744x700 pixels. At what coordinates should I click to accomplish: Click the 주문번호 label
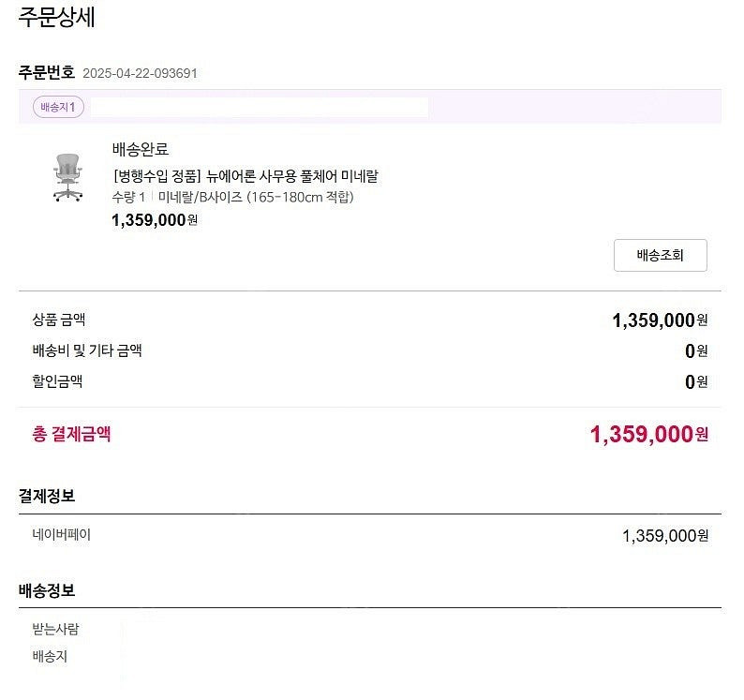tap(47, 72)
